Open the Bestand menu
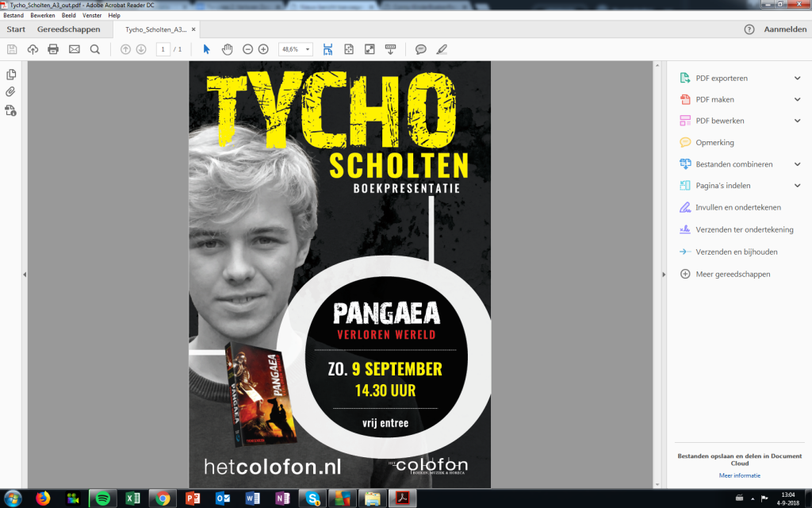The image size is (812, 508). [13, 16]
